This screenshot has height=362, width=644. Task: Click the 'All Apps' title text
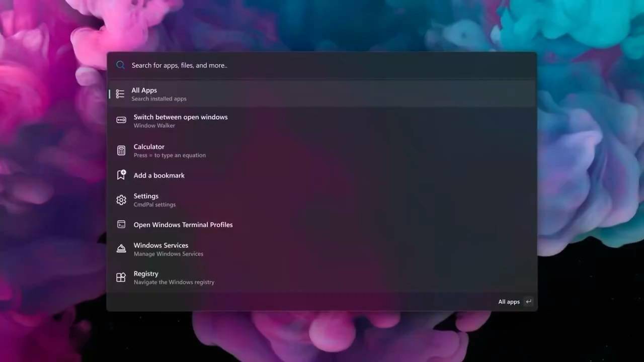tap(144, 90)
